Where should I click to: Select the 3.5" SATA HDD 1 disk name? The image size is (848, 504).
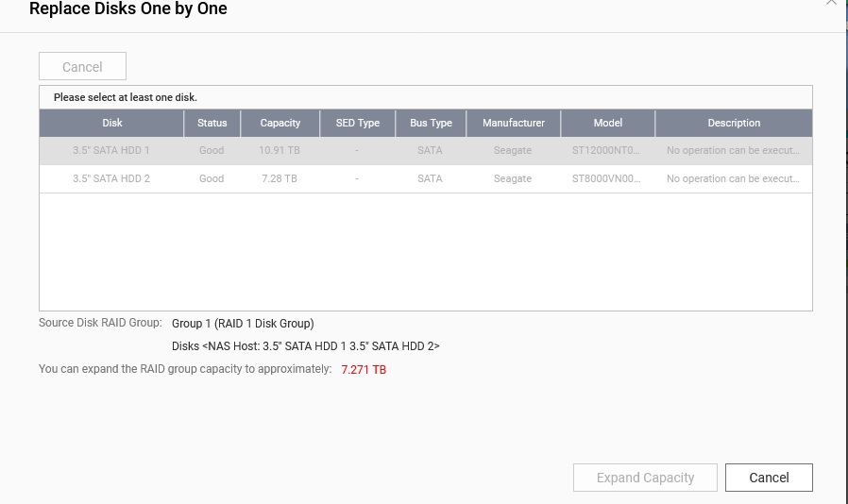tap(111, 151)
